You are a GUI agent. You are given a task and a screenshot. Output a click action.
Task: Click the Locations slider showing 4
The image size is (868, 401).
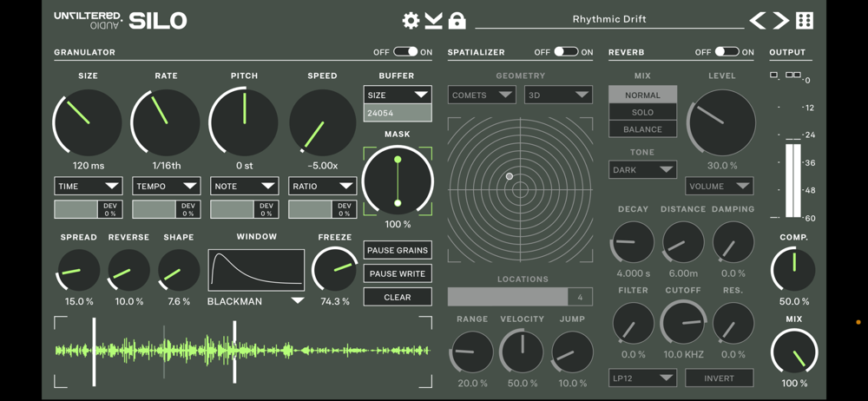[520, 296]
